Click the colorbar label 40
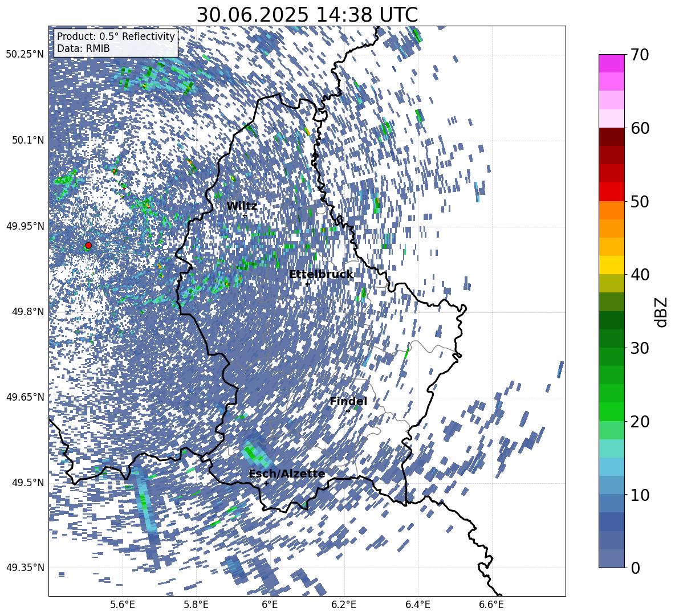675x616 pixels. click(x=640, y=275)
